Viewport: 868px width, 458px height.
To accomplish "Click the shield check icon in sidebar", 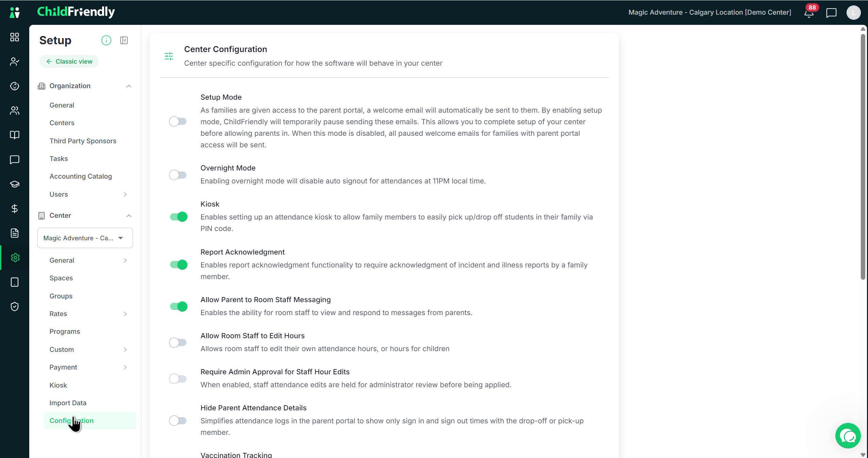I will 15,307.
